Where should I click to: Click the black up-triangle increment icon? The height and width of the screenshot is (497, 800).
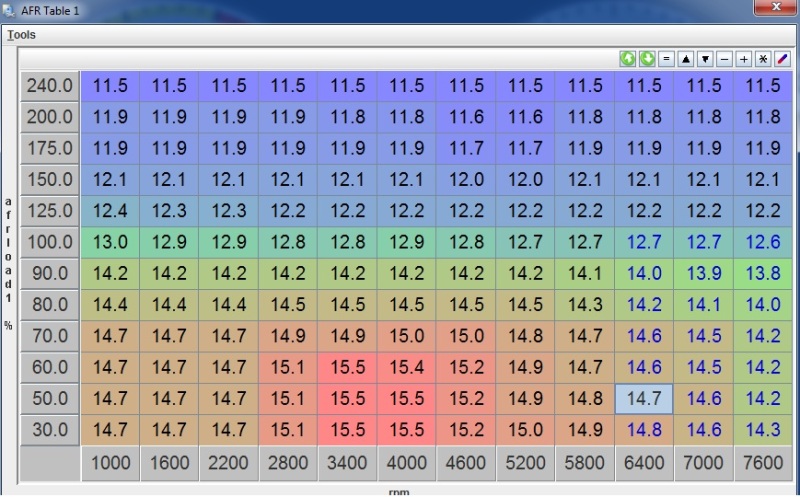(686, 59)
